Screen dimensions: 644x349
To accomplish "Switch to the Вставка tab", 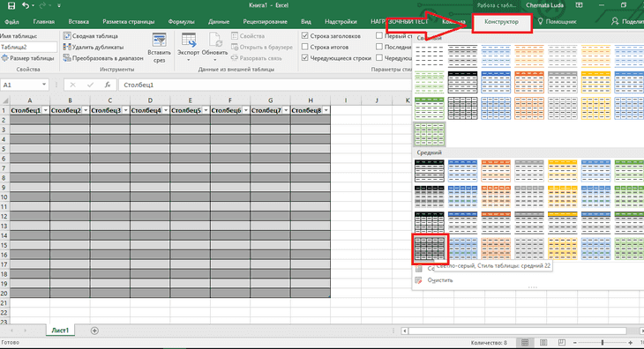I will click(79, 22).
